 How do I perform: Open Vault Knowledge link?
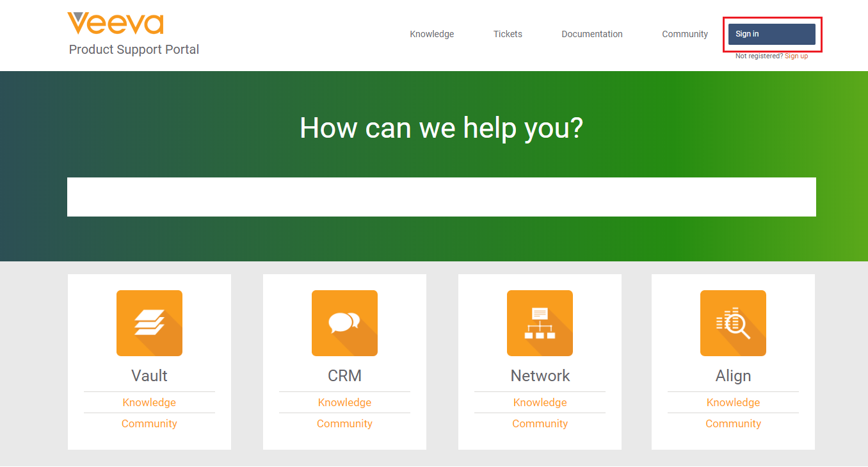pos(149,402)
